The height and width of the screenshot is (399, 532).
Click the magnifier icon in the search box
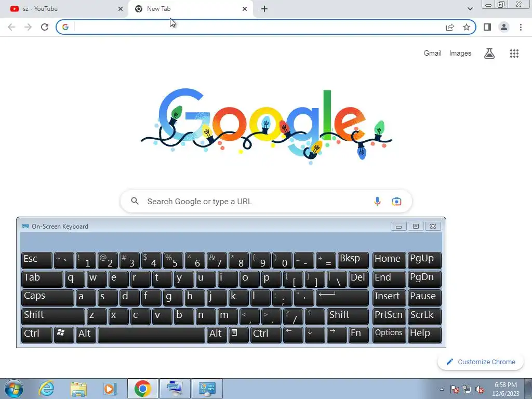(135, 201)
